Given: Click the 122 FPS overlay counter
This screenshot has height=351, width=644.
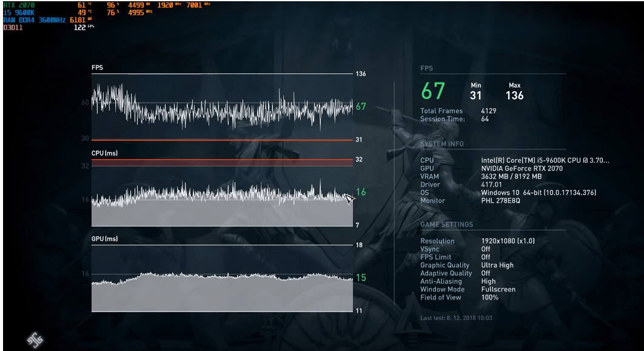Looking at the screenshot, I should pos(84,27).
